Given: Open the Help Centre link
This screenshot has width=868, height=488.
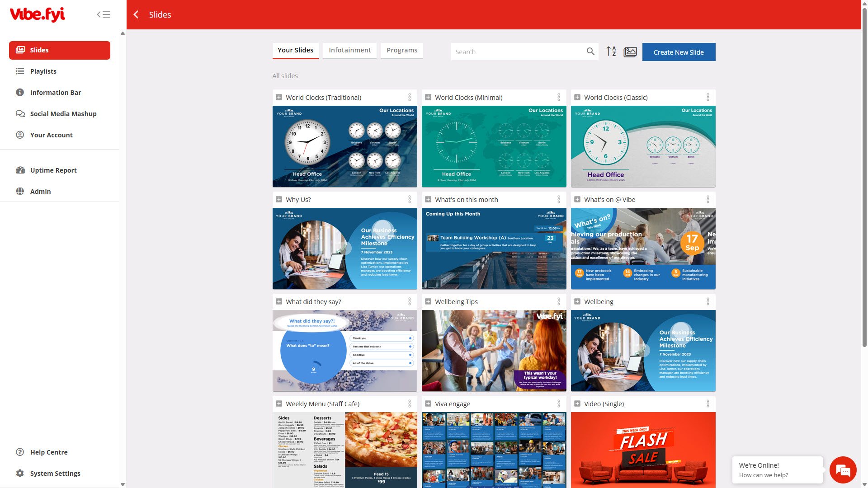Looking at the screenshot, I should (49, 452).
